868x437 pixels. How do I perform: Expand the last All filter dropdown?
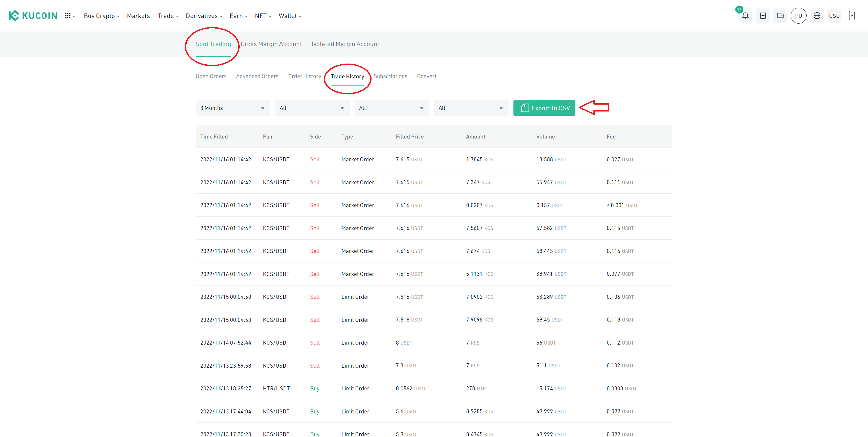(471, 108)
